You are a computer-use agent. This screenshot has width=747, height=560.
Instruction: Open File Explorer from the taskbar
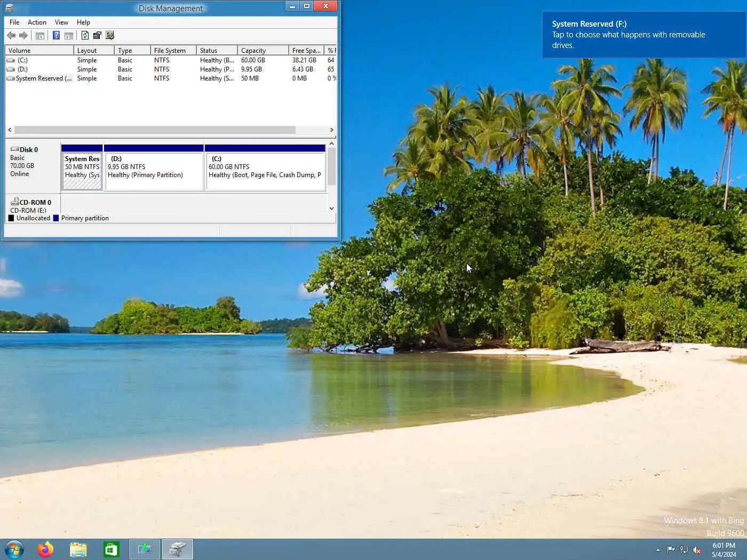(78, 549)
